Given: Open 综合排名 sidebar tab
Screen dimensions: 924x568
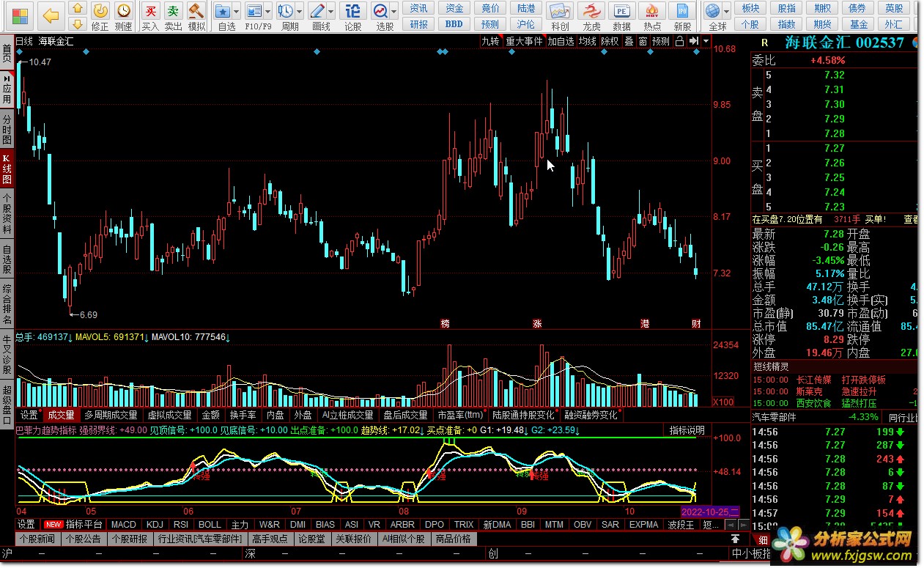Looking at the screenshot, I should point(7,305).
